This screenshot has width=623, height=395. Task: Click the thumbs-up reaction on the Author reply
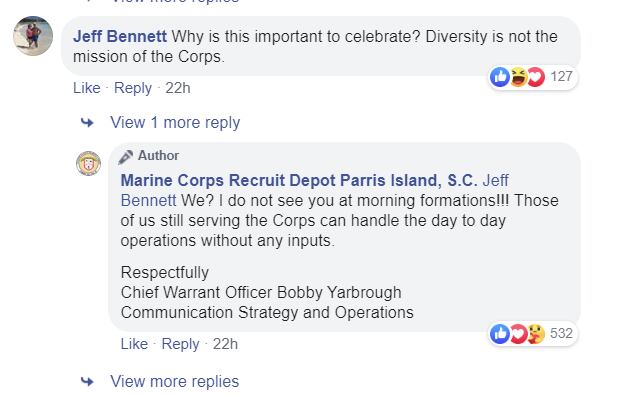[500, 333]
